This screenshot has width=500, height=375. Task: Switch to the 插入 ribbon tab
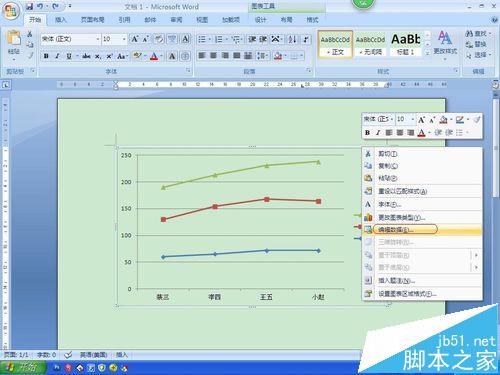pyautogui.click(x=61, y=20)
